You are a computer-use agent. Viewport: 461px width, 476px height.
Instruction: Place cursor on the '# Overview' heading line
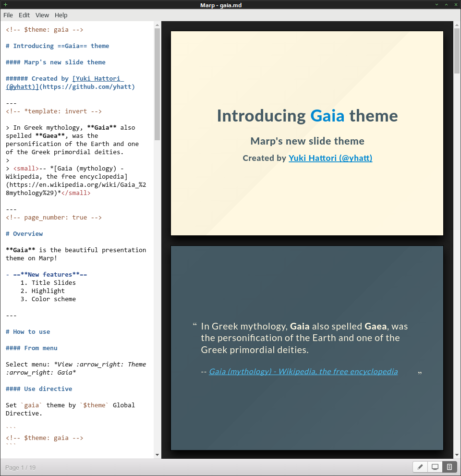pos(24,234)
